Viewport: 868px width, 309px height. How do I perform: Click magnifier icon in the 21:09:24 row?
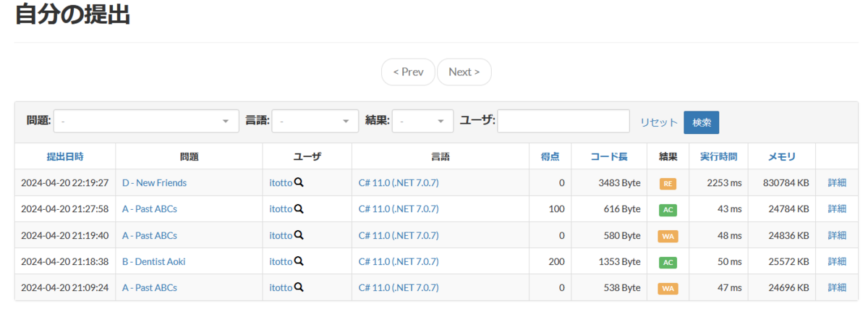point(299,287)
